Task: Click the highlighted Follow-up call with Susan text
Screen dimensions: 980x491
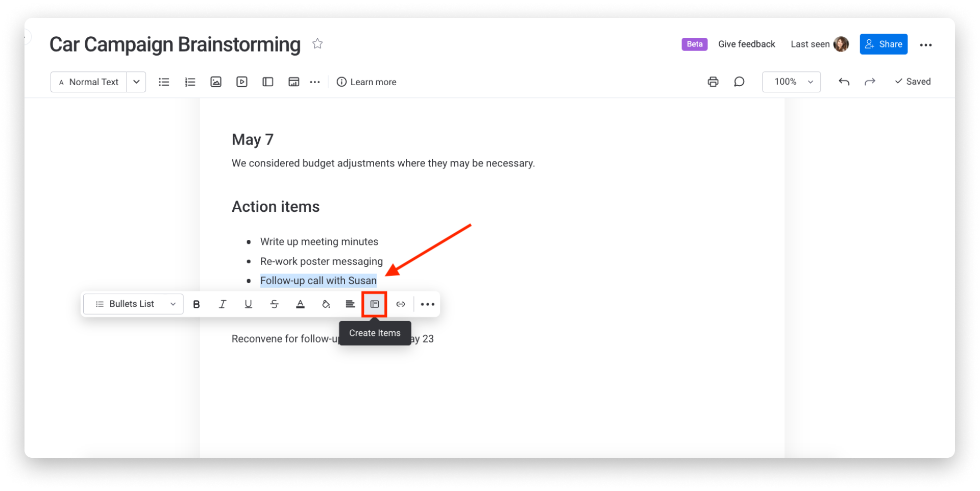Action: point(318,281)
